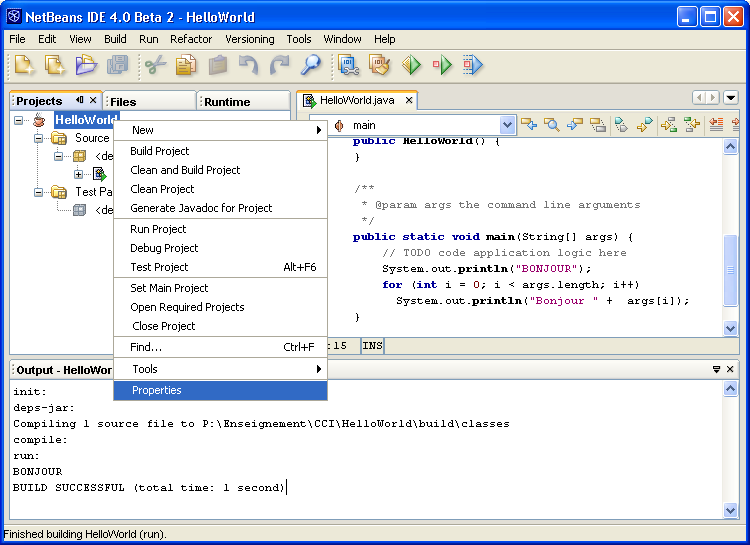Select Open Required Projects
Image resolution: width=750 pixels, height=545 pixels.
221,307
